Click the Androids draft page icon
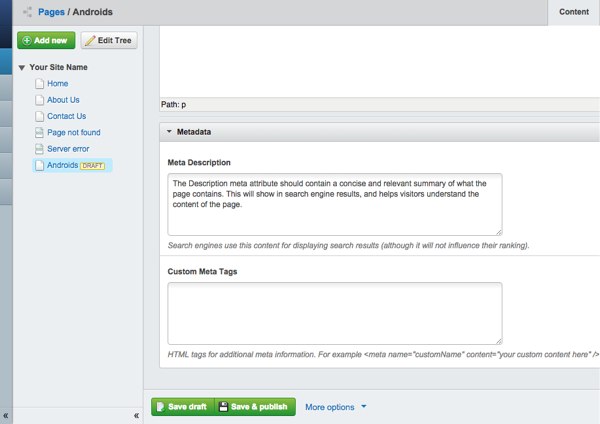Screen dimensions: 600x424 click(x=39, y=165)
